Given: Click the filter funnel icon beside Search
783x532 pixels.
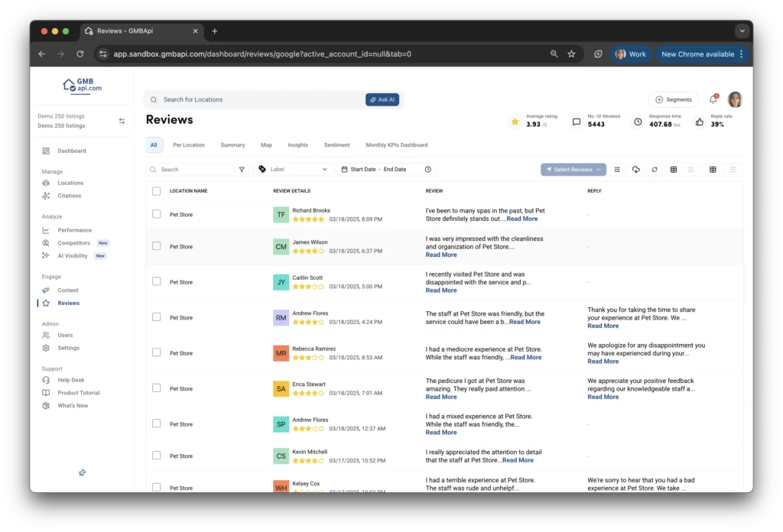Looking at the screenshot, I should tap(242, 170).
